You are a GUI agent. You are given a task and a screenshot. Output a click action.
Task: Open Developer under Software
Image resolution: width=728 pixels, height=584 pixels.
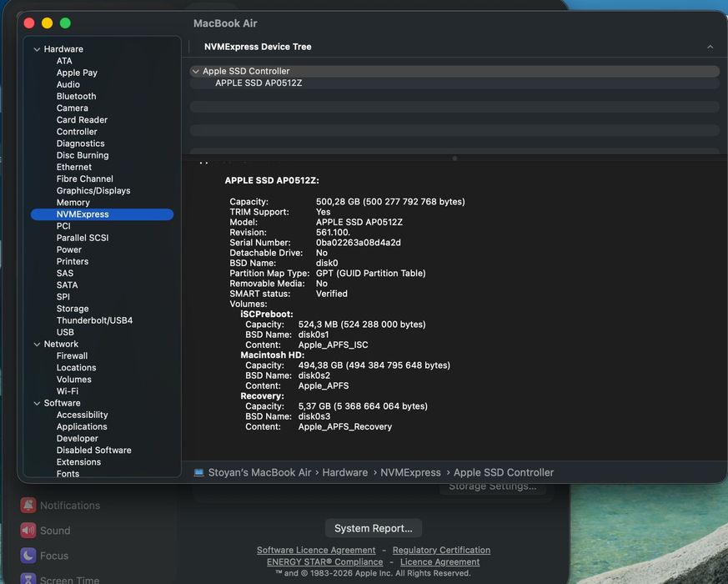click(77, 439)
